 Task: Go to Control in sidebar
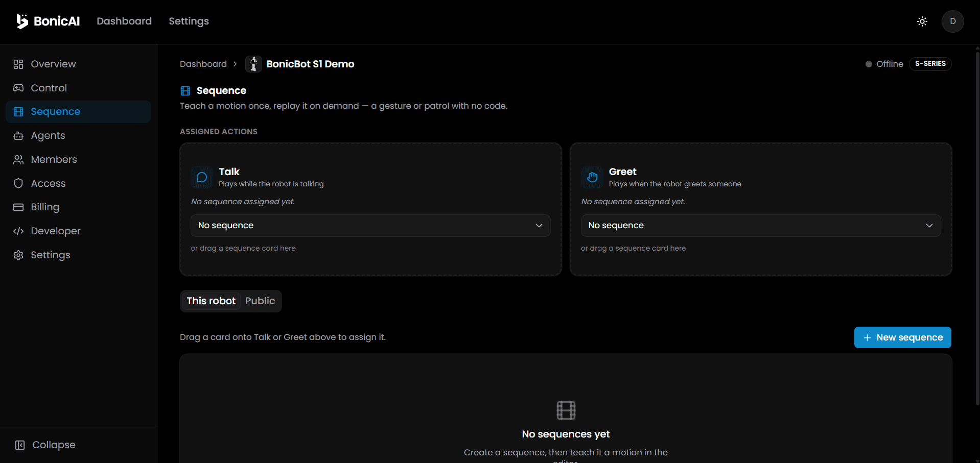pos(78,88)
